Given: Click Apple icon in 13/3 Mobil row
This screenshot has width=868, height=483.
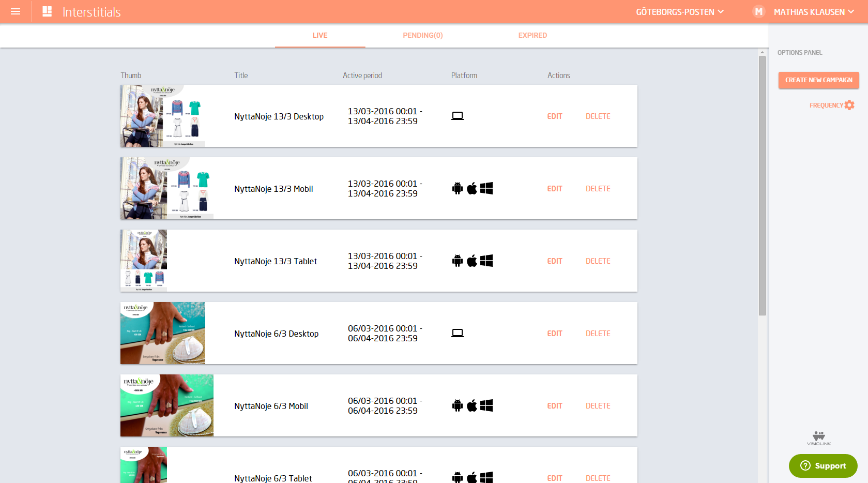Looking at the screenshot, I should pyautogui.click(x=472, y=188).
